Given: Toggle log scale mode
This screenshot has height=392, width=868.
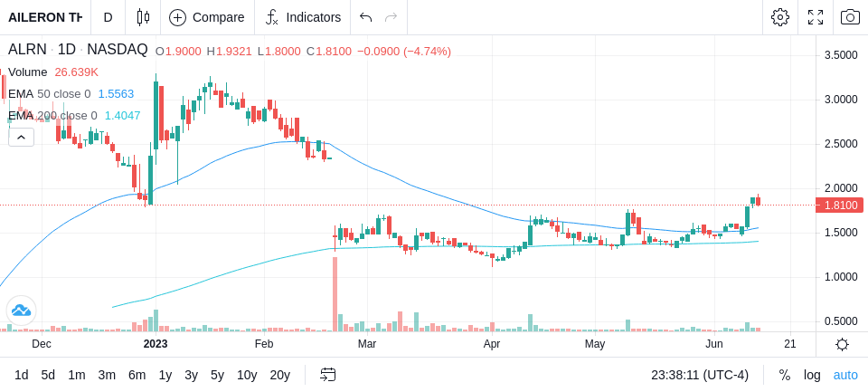Looking at the screenshot, I should (x=812, y=375).
